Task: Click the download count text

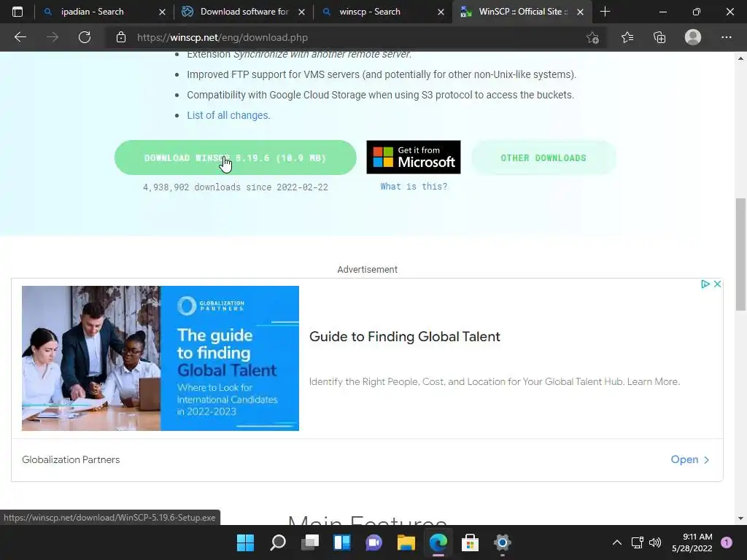Action: (236, 187)
